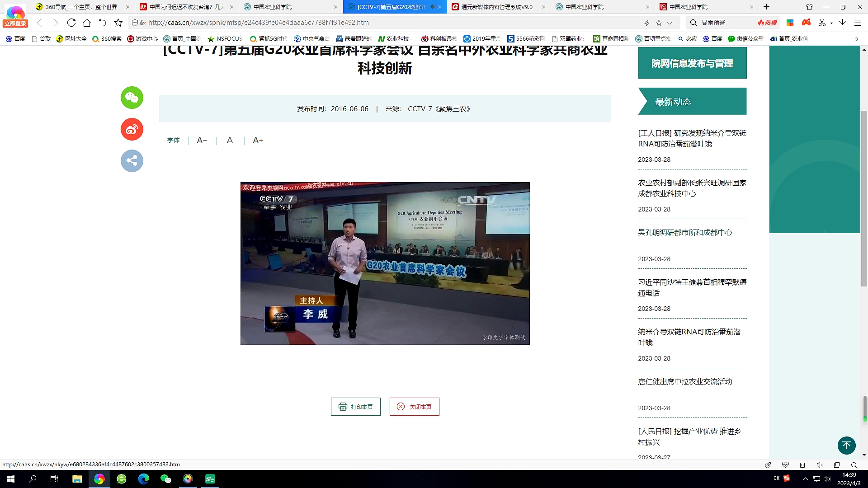Increase font size with A+
The height and width of the screenshot is (488, 868).
pos(258,141)
